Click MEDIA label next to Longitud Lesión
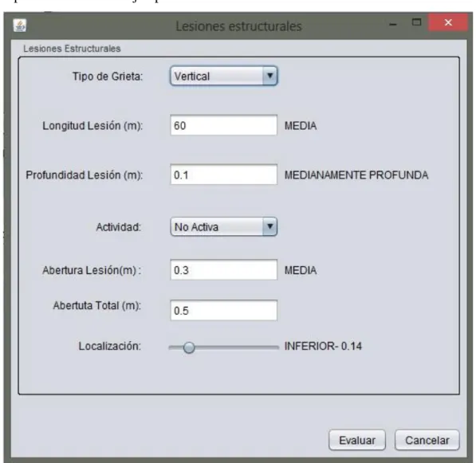This screenshot has height=463, width=476. (301, 126)
